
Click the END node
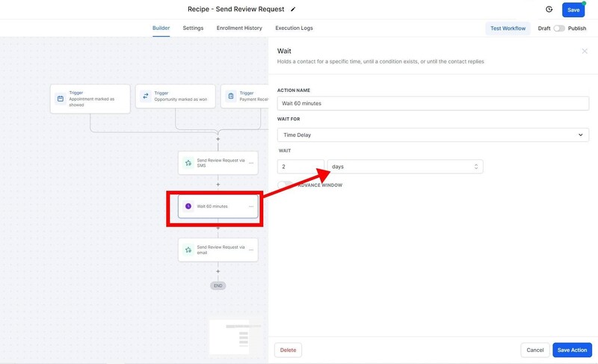(x=218, y=286)
